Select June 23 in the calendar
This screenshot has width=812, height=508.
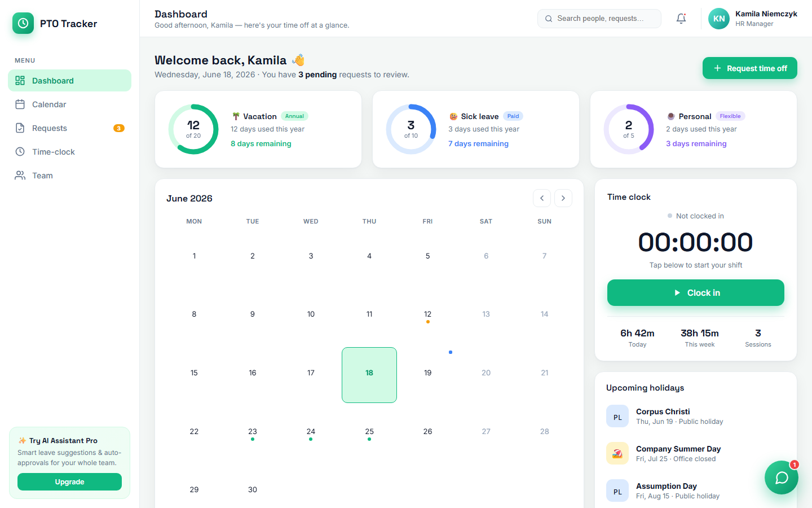(x=253, y=433)
